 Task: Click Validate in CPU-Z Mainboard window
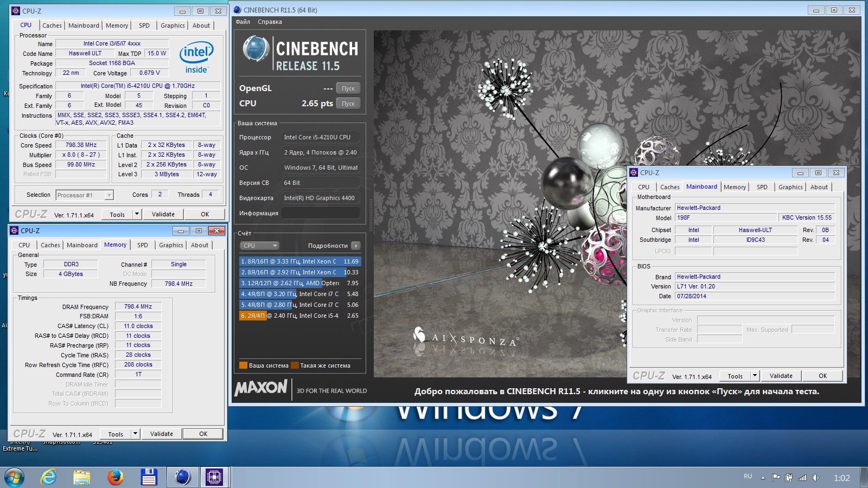(781, 376)
